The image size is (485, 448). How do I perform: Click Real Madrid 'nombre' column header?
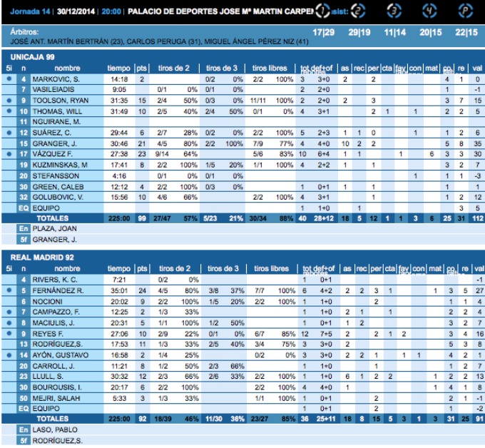pyautogui.click(x=67, y=268)
